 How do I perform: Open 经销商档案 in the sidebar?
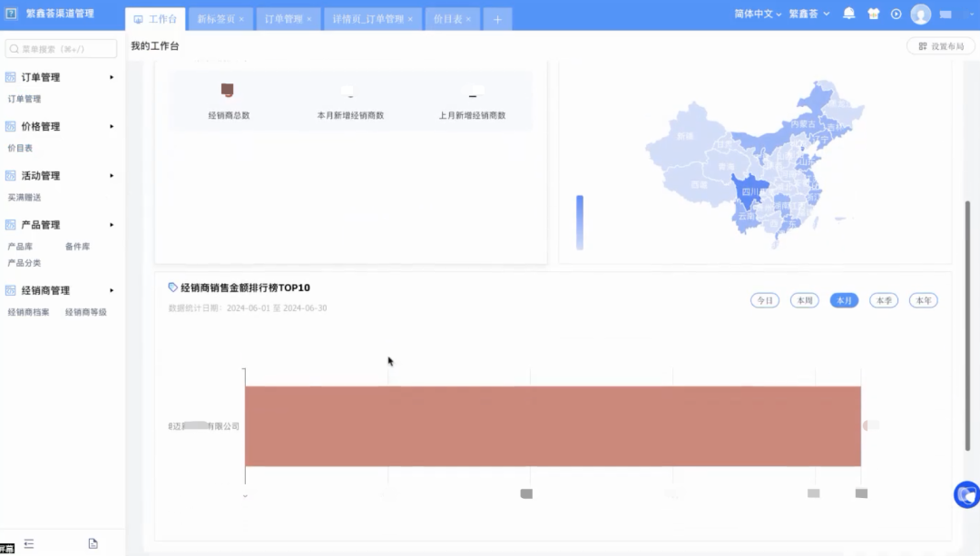(x=28, y=312)
